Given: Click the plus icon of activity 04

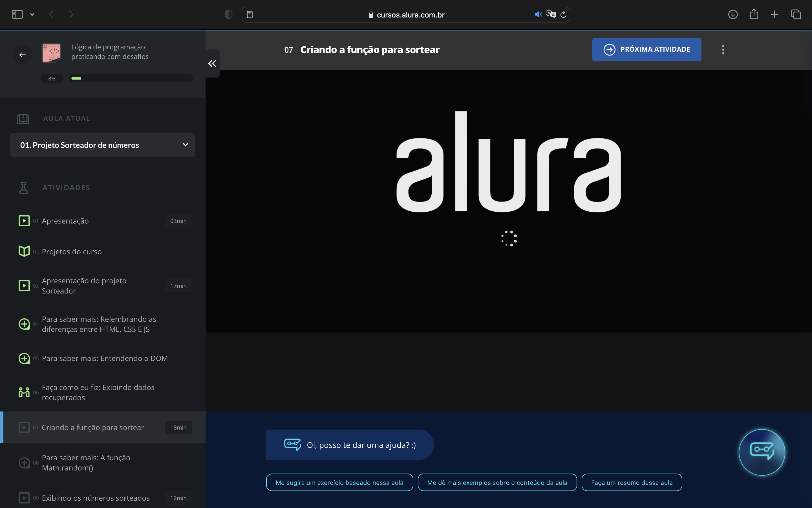Looking at the screenshot, I should pyautogui.click(x=24, y=324).
